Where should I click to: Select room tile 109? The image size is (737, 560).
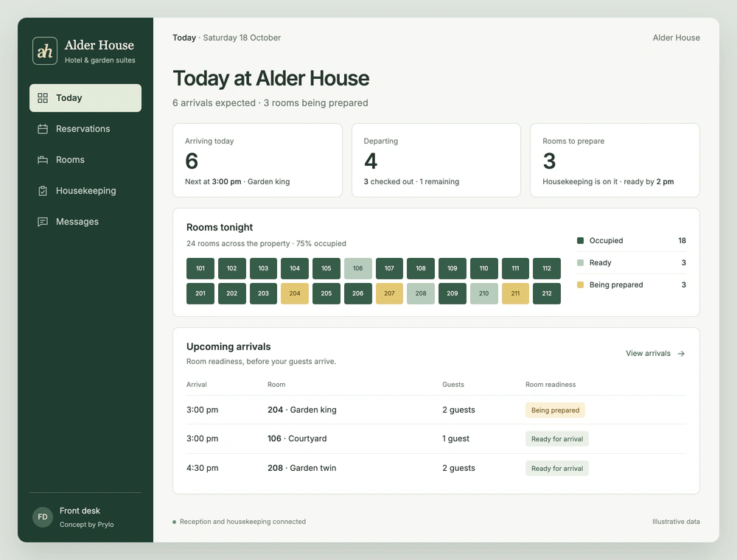click(453, 268)
